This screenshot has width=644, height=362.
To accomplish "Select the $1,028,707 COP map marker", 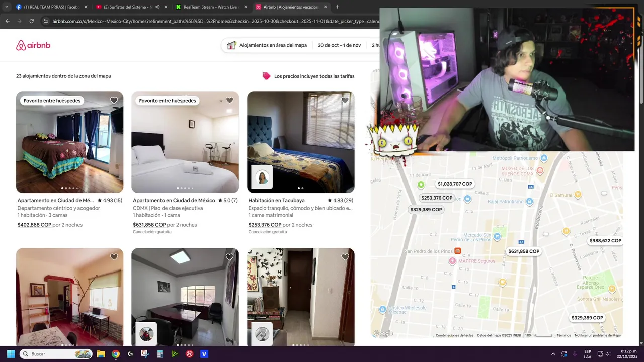I will pyautogui.click(x=455, y=184).
